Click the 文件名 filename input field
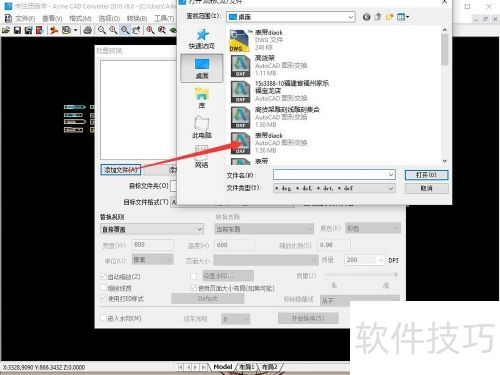 (x=334, y=175)
